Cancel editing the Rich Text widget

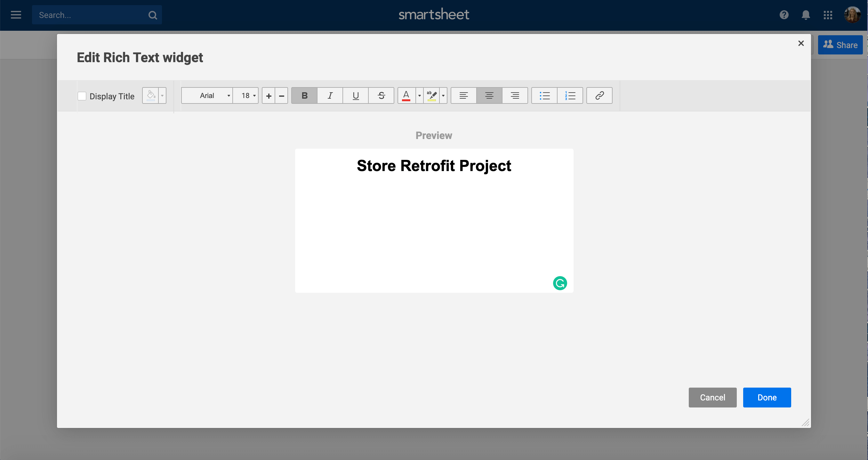pos(712,397)
